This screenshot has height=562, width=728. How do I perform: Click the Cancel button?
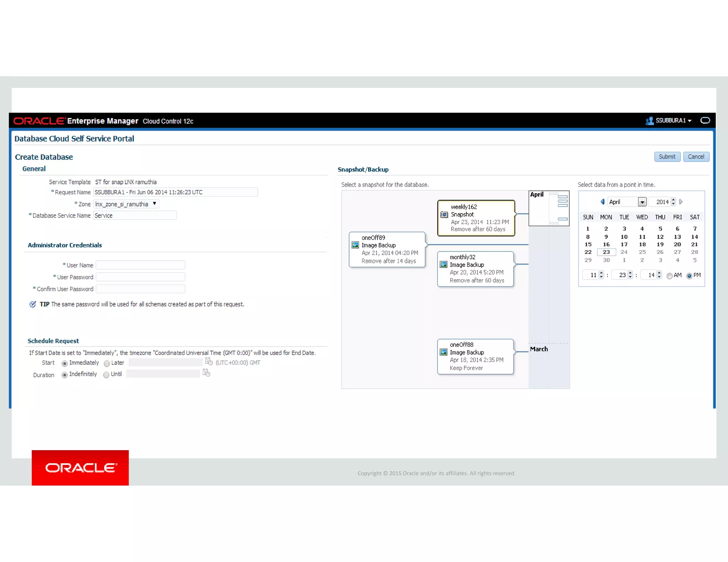pyautogui.click(x=696, y=157)
